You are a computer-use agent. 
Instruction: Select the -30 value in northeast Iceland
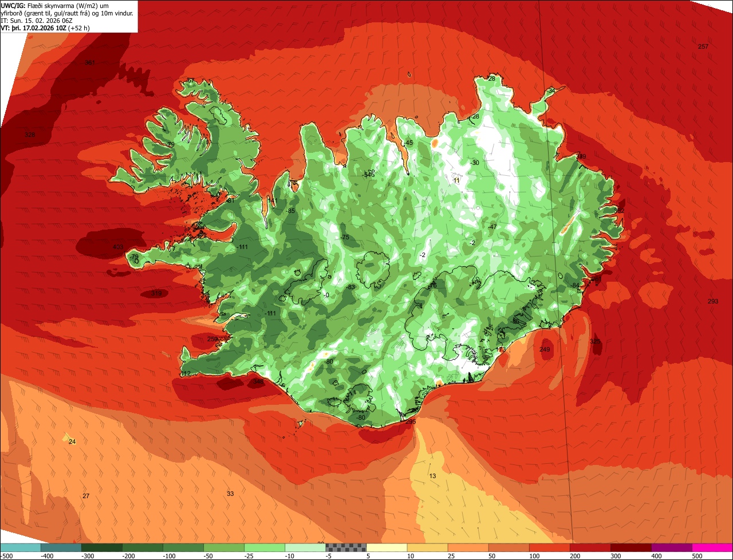474,163
